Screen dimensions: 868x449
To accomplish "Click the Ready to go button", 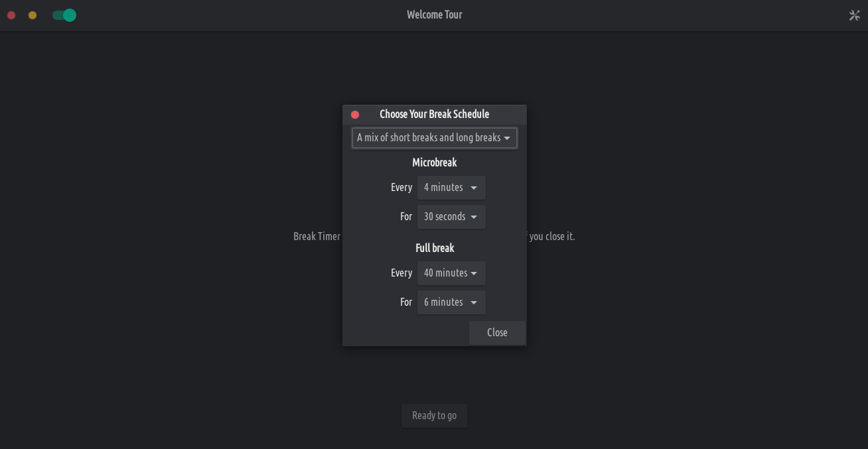I will [434, 416].
